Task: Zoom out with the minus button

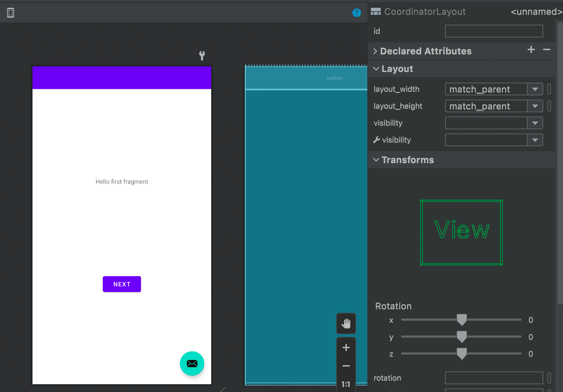Action: click(x=346, y=366)
